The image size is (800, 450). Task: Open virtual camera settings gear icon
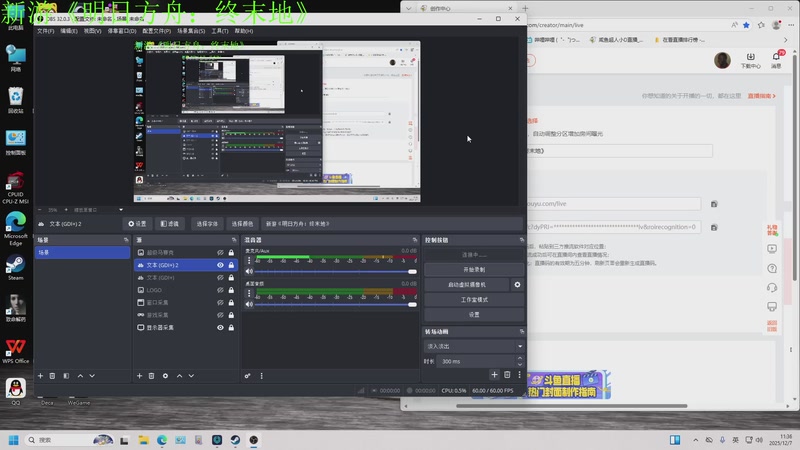(x=517, y=285)
